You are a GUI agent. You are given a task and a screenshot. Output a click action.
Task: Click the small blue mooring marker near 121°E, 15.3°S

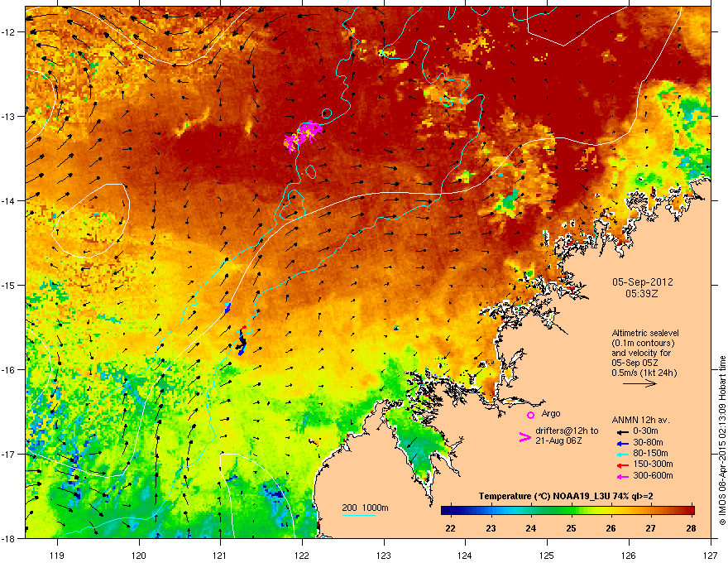pos(227,307)
